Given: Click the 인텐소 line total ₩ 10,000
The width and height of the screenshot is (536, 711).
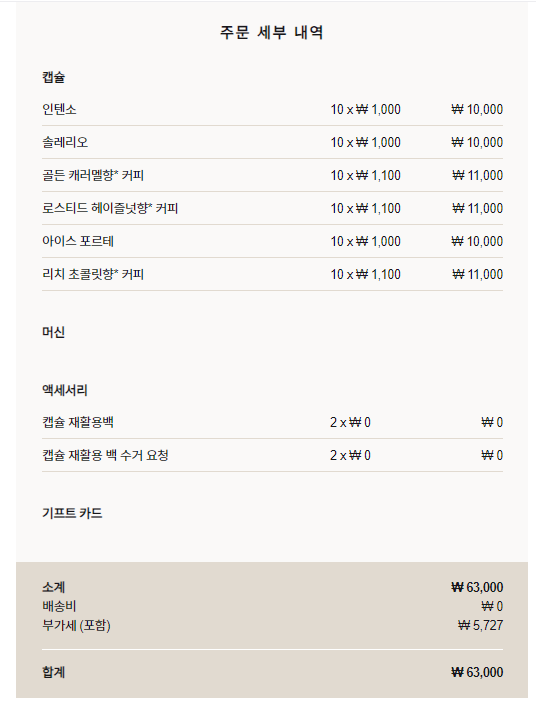Looking at the screenshot, I should pyautogui.click(x=477, y=109).
